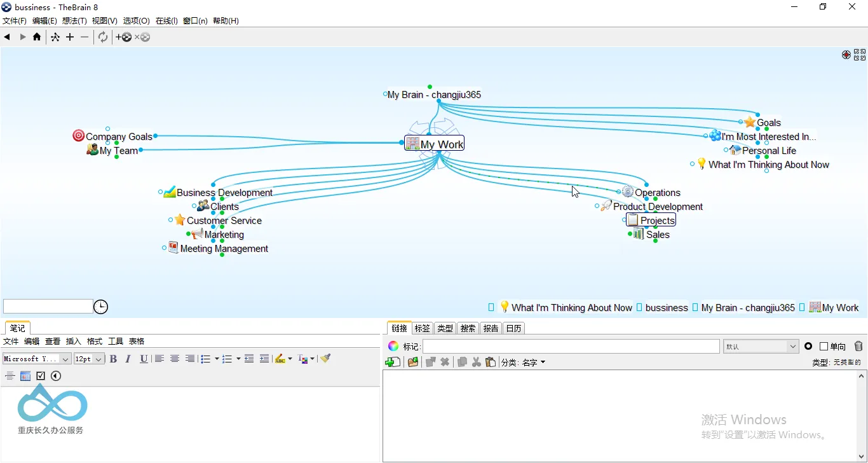Click the add-brain plus globe icon
This screenshot has height=463, width=868.
pyautogui.click(x=123, y=38)
